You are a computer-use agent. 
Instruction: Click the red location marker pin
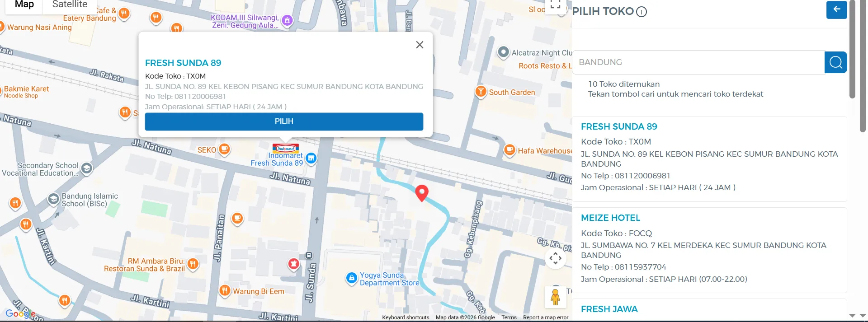coord(422,193)
